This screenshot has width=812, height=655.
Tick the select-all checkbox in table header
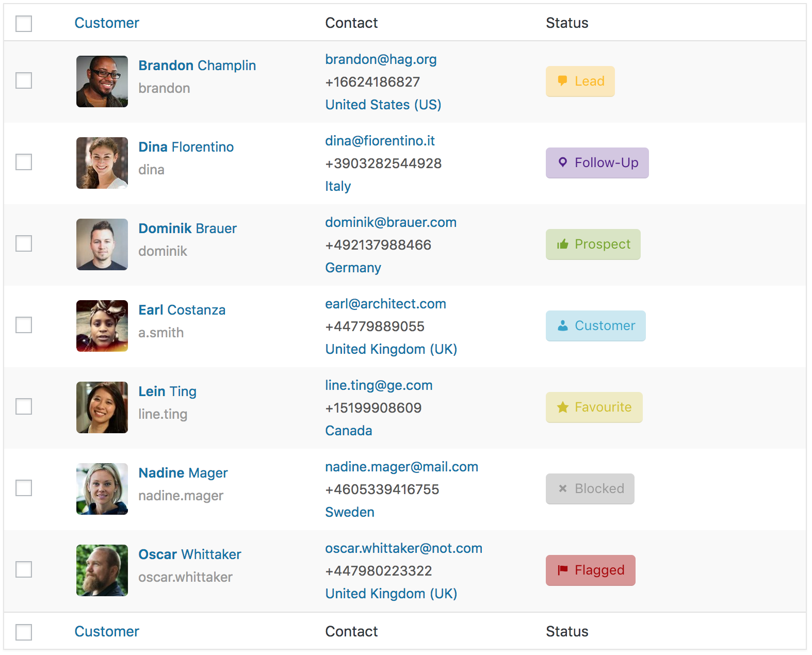pos(24,23)
